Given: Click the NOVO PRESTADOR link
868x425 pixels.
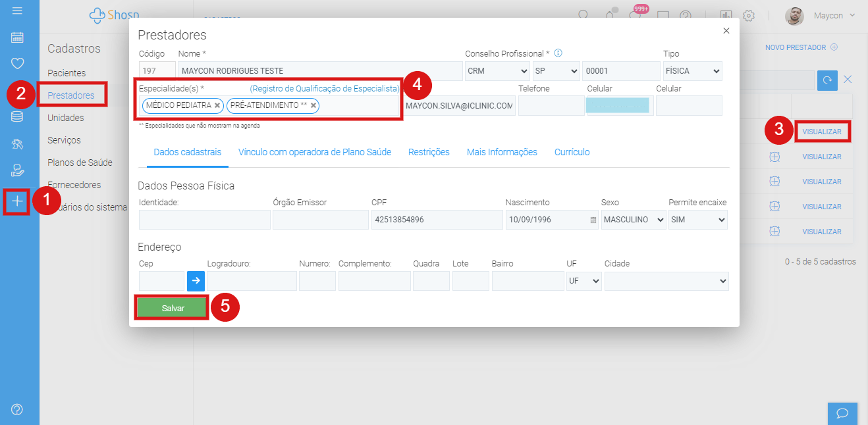Looking at the screenshot, I should (801, 47).
